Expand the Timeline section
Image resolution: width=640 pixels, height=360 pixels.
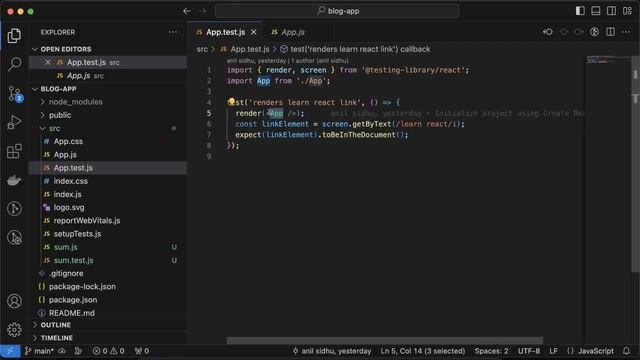point(108,338)
